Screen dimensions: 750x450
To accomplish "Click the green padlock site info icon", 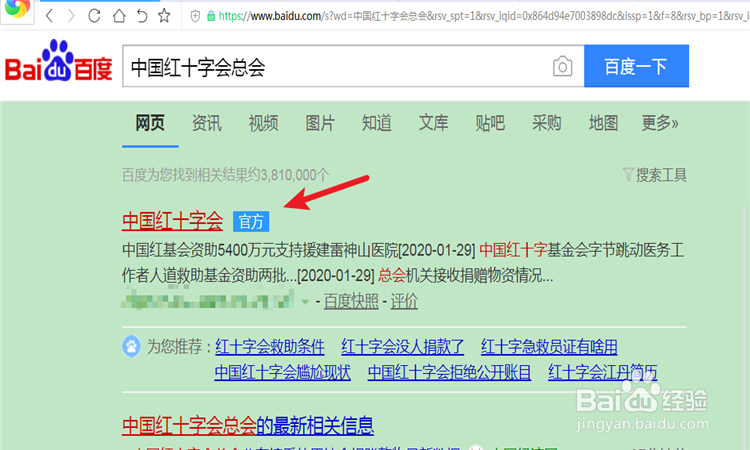I will pyautogui.click(x=210, y=16).
